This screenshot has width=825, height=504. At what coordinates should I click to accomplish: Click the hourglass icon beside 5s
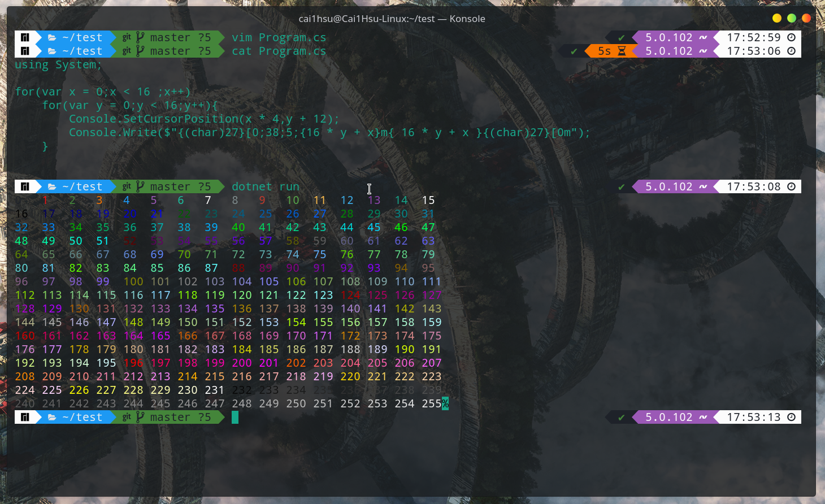(x=622, y=51)
